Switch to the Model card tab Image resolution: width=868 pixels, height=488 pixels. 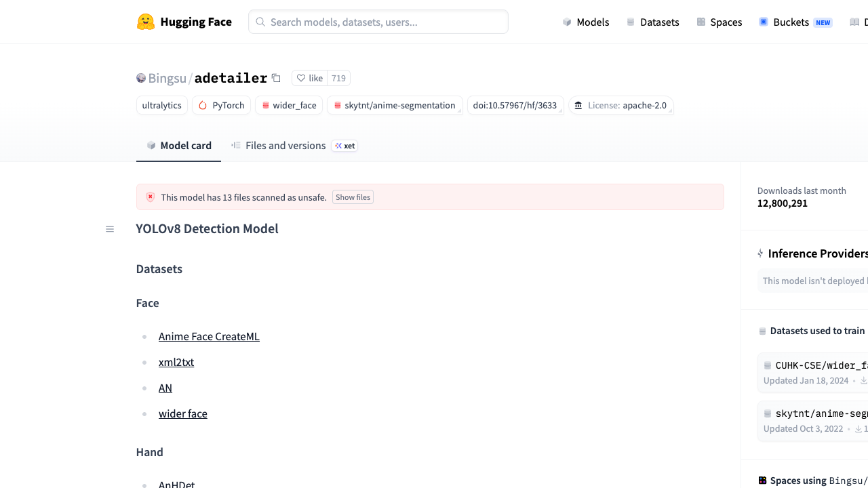(x=179, y=146)
